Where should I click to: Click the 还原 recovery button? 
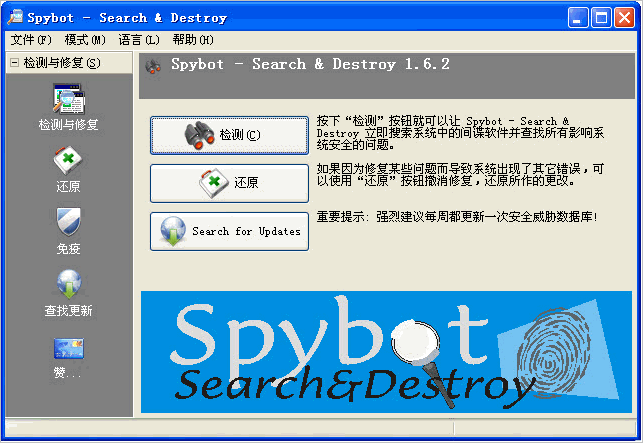pos(229,183)
